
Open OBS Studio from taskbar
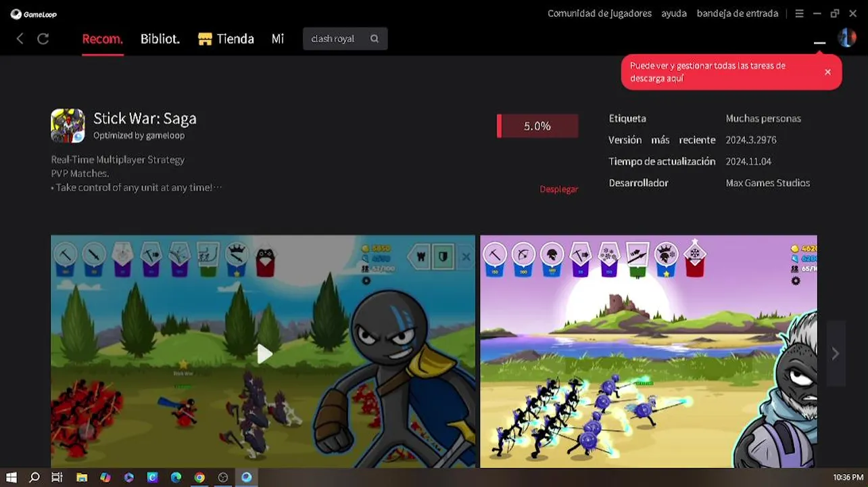pos(223,478)
